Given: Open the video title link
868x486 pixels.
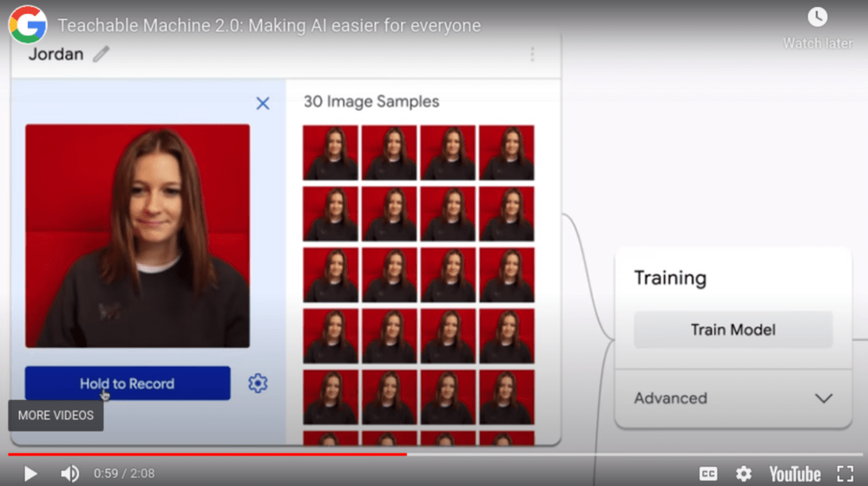Looking at the screenshot, I should pyautogui.click(x=269, y=25).
